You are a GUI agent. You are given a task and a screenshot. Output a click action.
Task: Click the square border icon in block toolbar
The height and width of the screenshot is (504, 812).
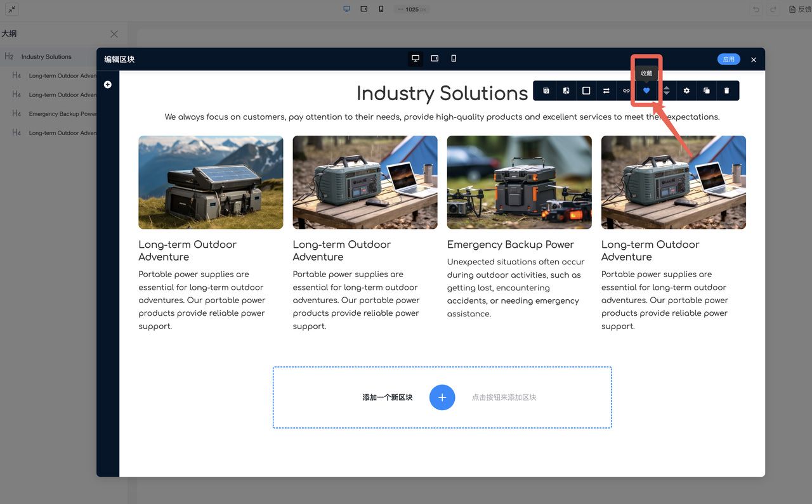tap(586, 91)
